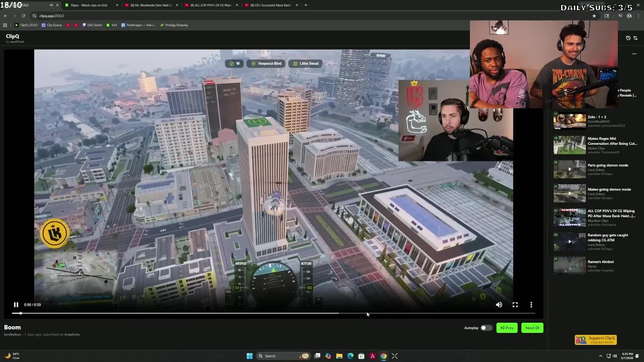Viewport: 644px width, 362px height.
Task: Open the red A app in taskbar
Action: click(x=372, y=356)
